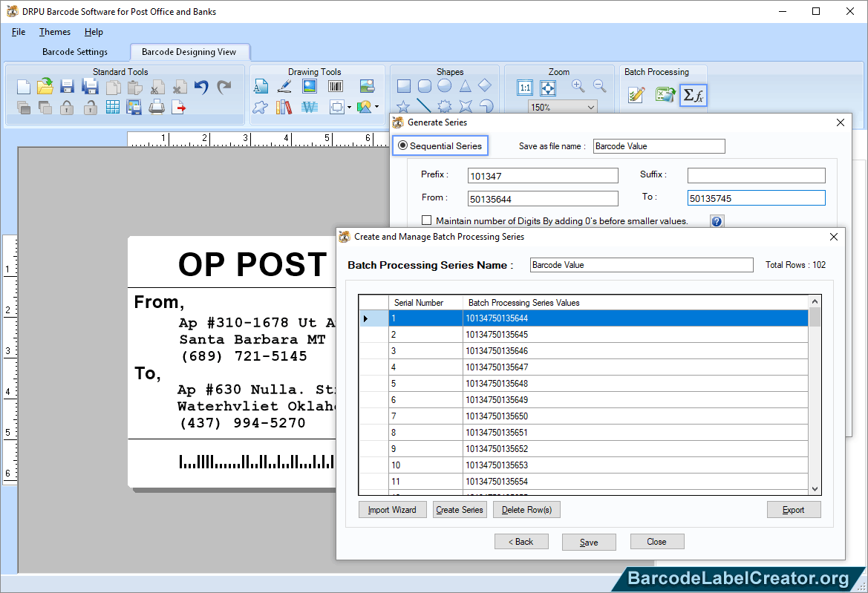This screenshot has width=868, height=593.
Task: Click the help question mark icon
Action: pos(717,221)
